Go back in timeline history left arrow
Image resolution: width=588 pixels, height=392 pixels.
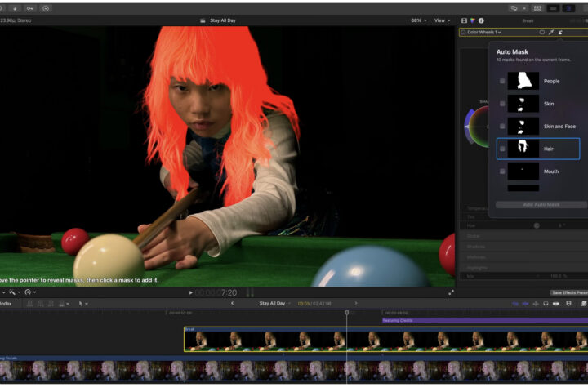click(x=232, y=303)
